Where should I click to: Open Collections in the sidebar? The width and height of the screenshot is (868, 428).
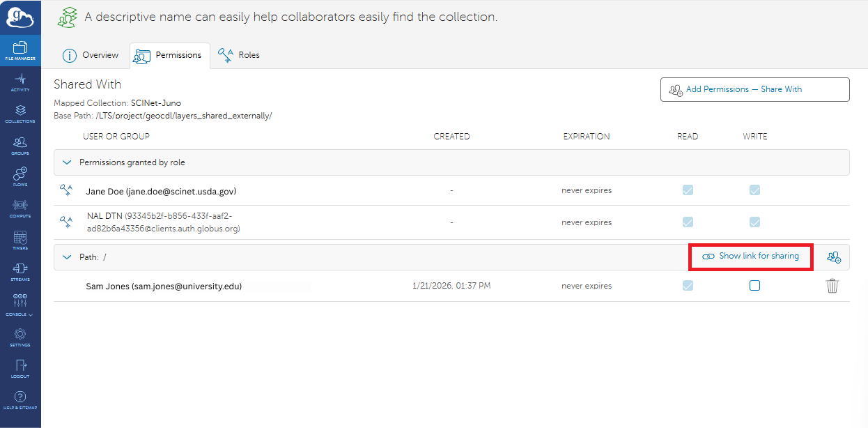pyautogui.click(x=20, y=113)
